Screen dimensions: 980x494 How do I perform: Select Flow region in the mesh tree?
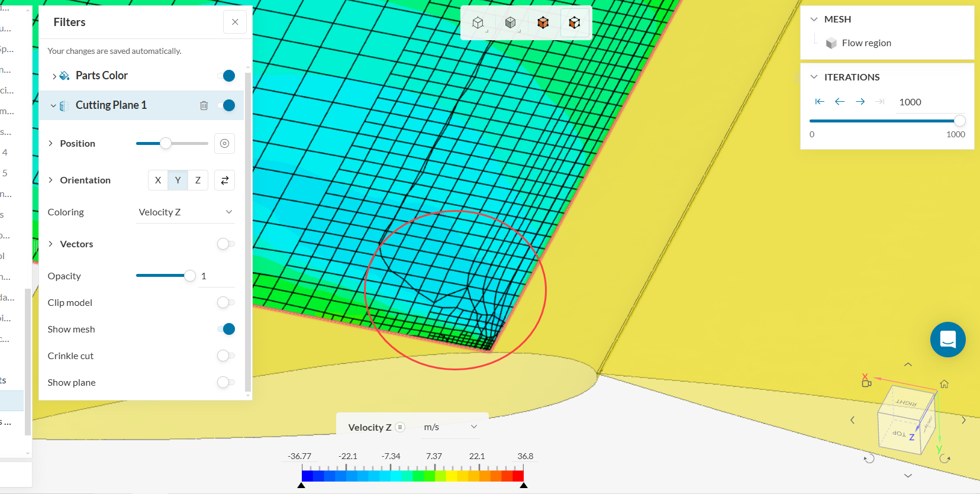point(866,43)
